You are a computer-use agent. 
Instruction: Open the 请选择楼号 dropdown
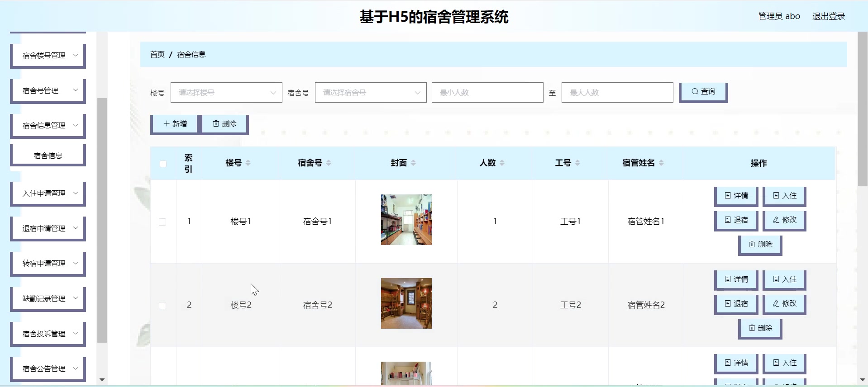click(226, 93)
